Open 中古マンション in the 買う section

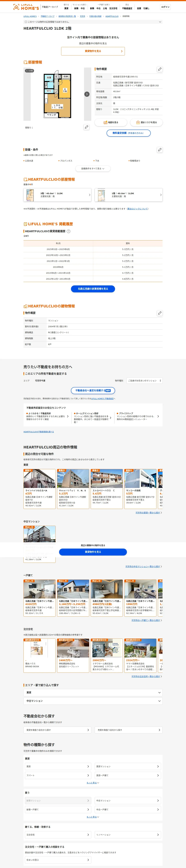pos(128,801)
